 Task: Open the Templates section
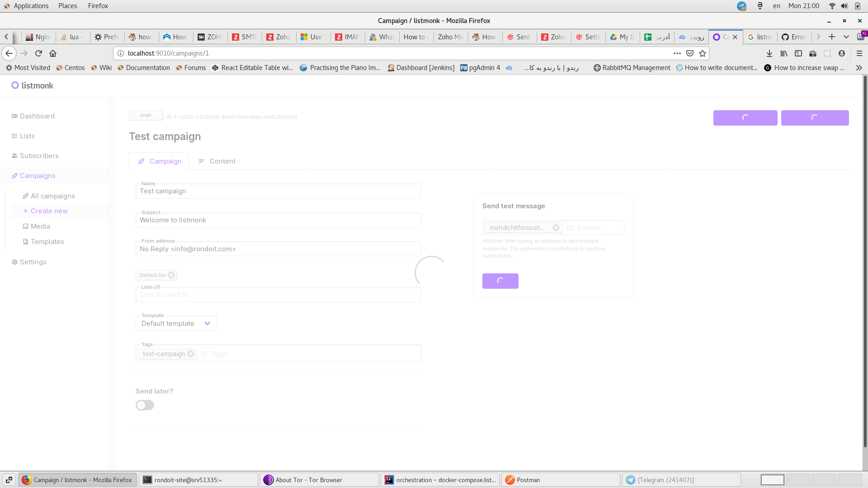pyautogui.click(x=47, y=242)
